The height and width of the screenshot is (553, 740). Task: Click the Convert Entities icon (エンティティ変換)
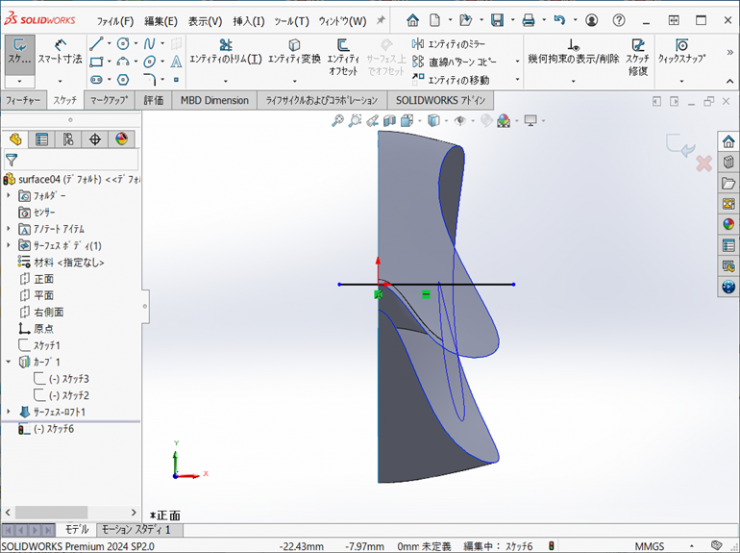coord(294,52)
